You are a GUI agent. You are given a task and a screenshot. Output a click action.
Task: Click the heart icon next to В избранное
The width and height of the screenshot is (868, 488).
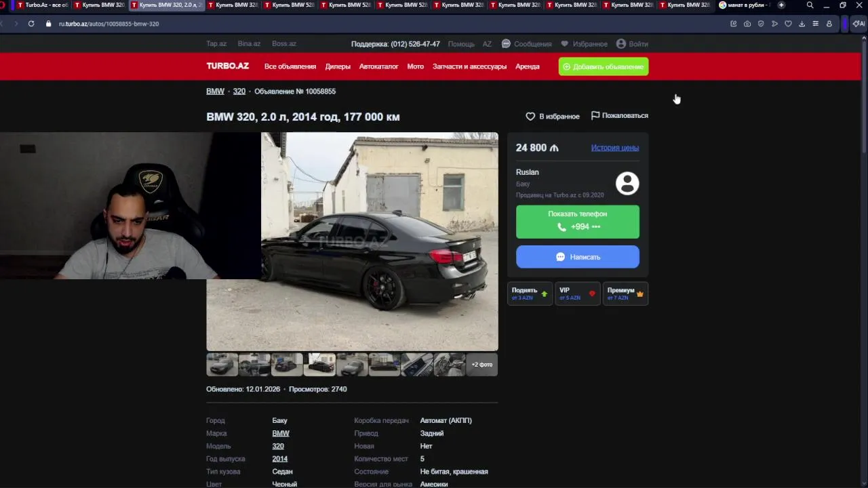530,117
